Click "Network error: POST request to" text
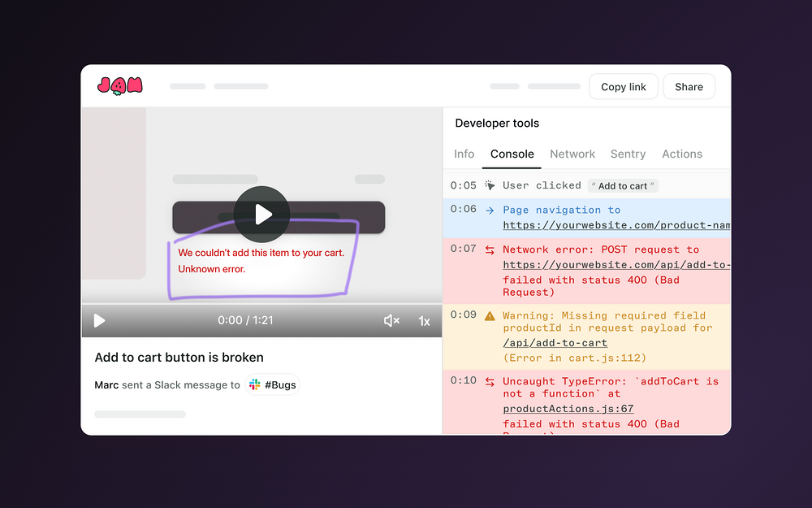The height and width of the screenshot is (508, 812). [x=601, y=250]
